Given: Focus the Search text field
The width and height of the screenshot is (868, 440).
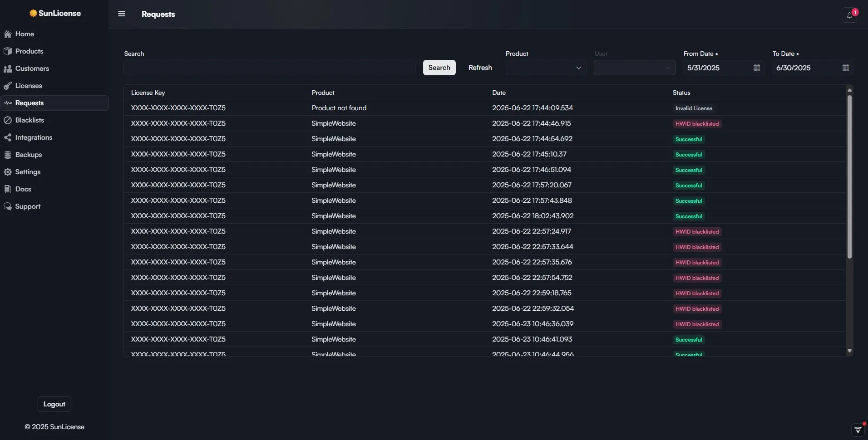Looking at the screenshot, I should coord(270,68).
